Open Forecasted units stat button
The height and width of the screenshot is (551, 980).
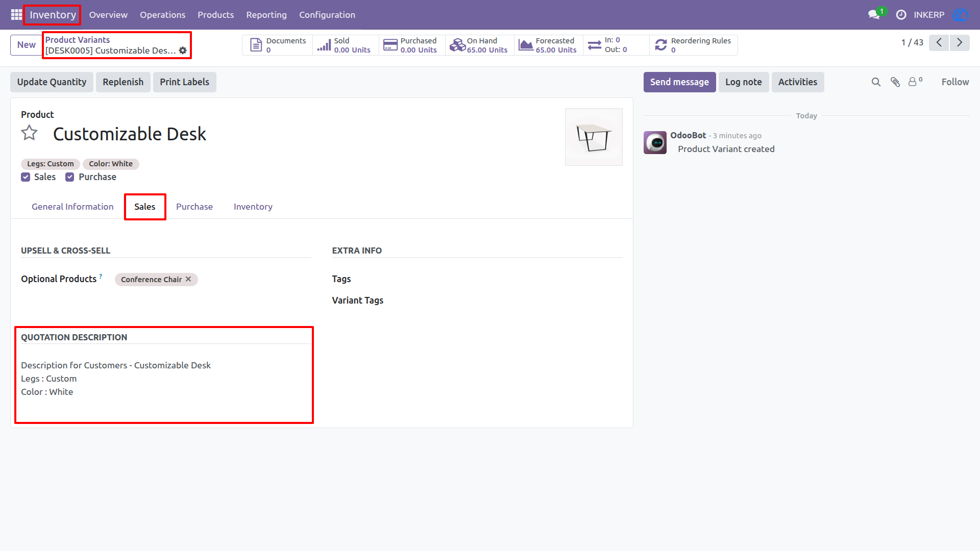pyautogui.click(x=549, y=45)
